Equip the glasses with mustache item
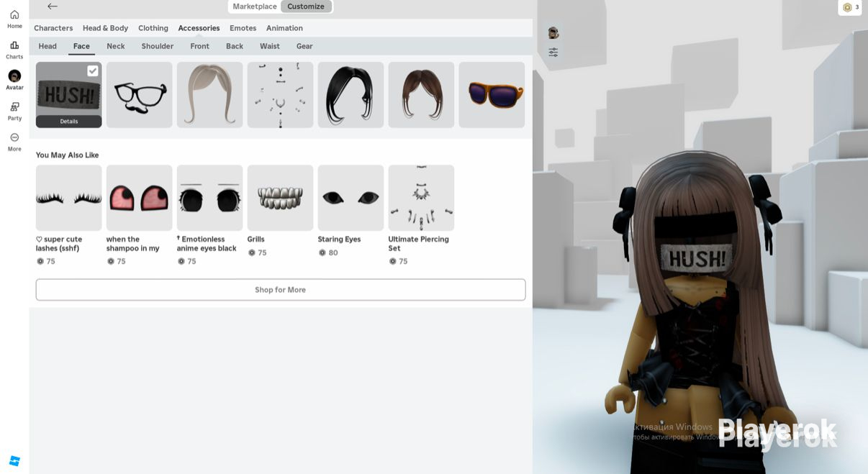The image size is (868, 474). (x=140, y=95)
